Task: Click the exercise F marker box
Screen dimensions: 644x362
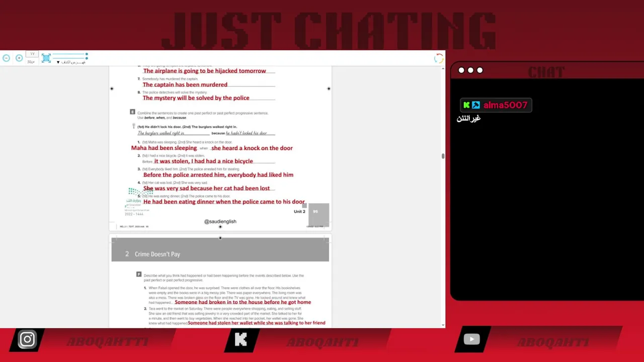Action: click(x=139, y=275)
